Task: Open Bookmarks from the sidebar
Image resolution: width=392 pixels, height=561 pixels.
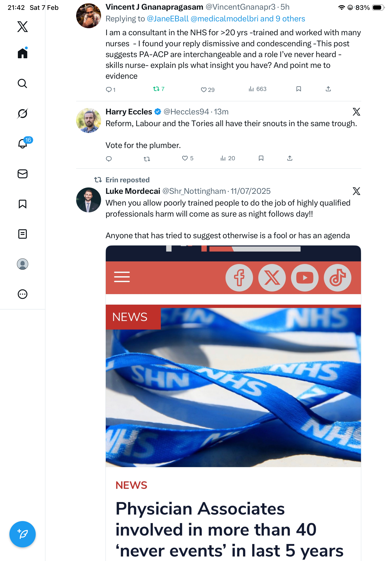Action: click(x=23, y=204)
